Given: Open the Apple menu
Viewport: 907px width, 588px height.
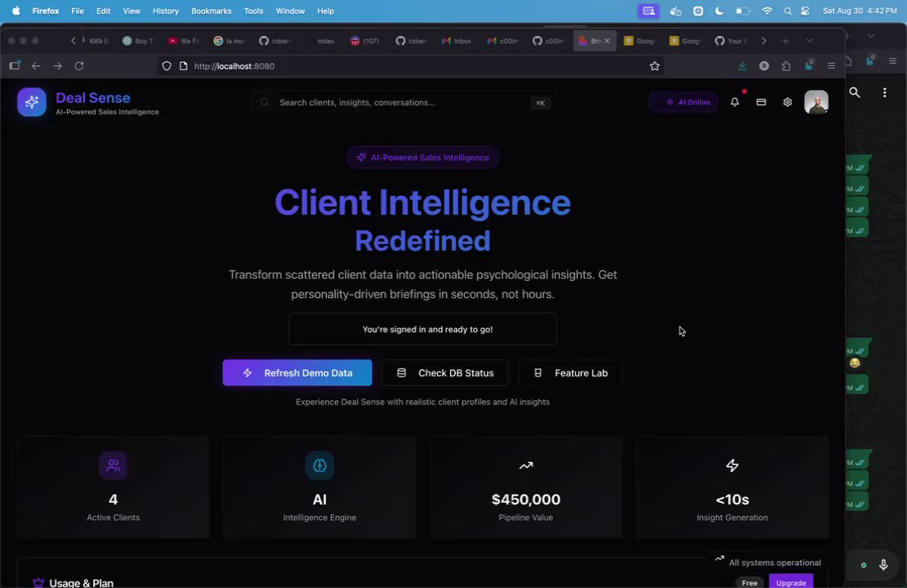Looking at the screenshot, I should 16,11.
